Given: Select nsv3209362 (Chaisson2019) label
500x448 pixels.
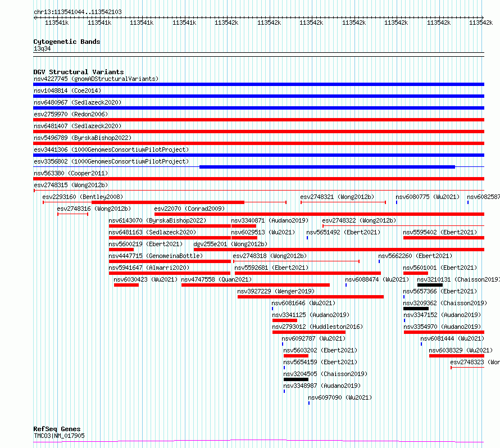Looking at the screenshot, I should (445, 303).
